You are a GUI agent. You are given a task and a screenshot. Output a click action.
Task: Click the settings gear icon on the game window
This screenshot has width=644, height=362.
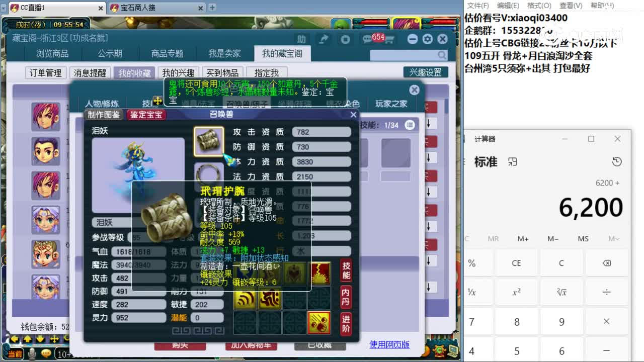tap(427, 39)
